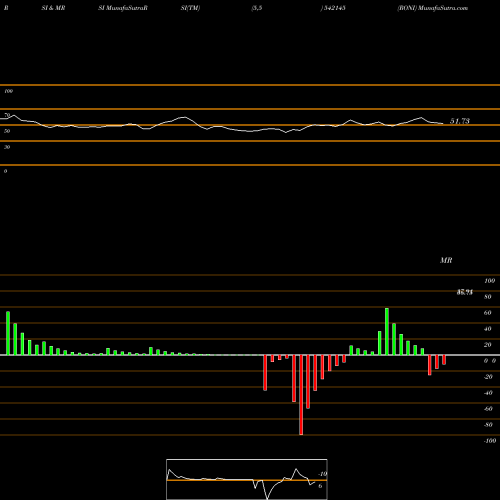Click the RSI axis label 70
The height and width of the screenshot is (500, 500).
7,115
